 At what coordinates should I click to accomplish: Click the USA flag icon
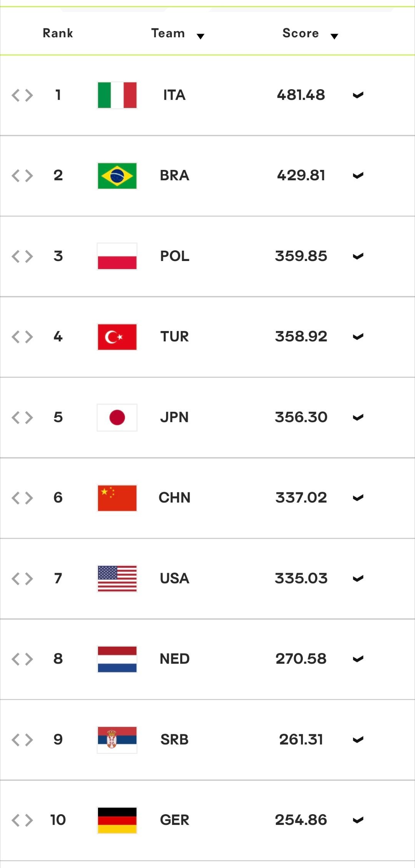[x=117, y=579]
